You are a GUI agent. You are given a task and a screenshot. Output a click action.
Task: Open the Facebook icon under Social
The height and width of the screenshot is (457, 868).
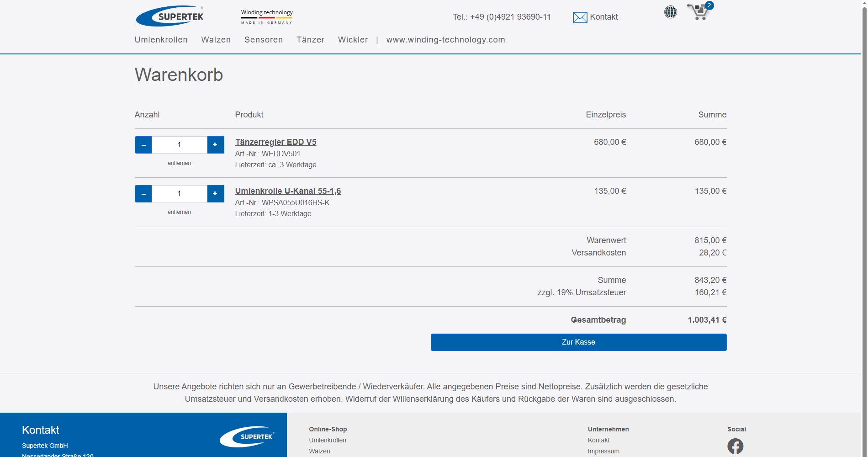click(736, 446)
